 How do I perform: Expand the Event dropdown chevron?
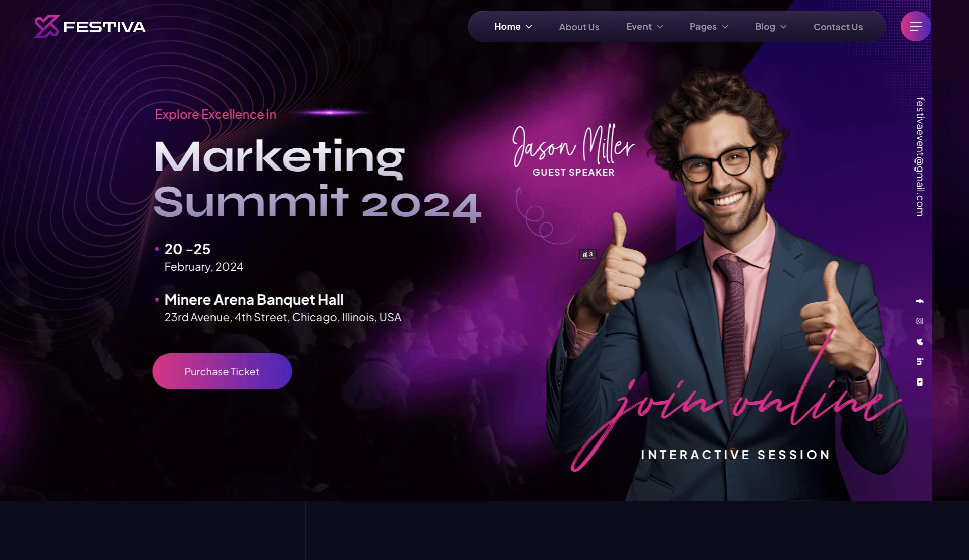click(x=660, y=27)
